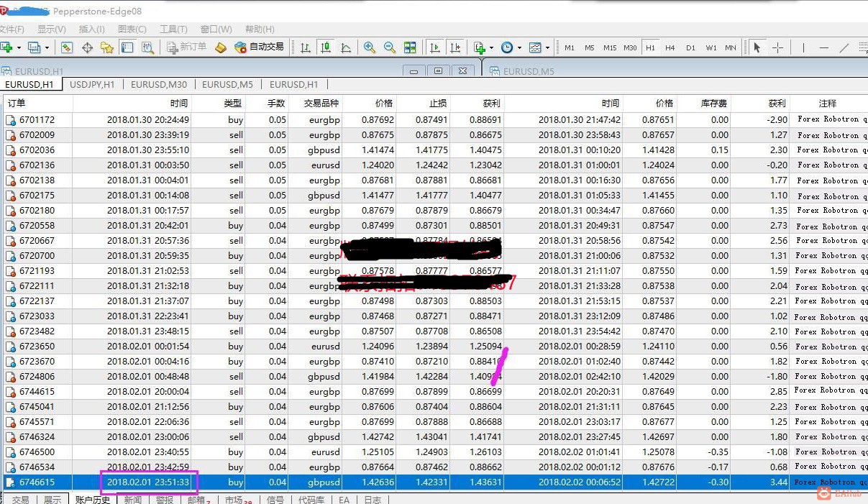Open the 文件(F) menu
This screenshot has width=868, height=504.
click(11, 29)
